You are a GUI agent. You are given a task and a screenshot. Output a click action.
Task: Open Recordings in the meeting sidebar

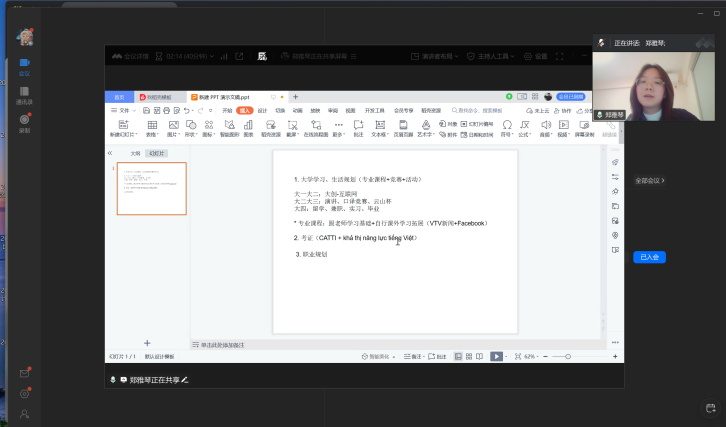pos(24,123)
